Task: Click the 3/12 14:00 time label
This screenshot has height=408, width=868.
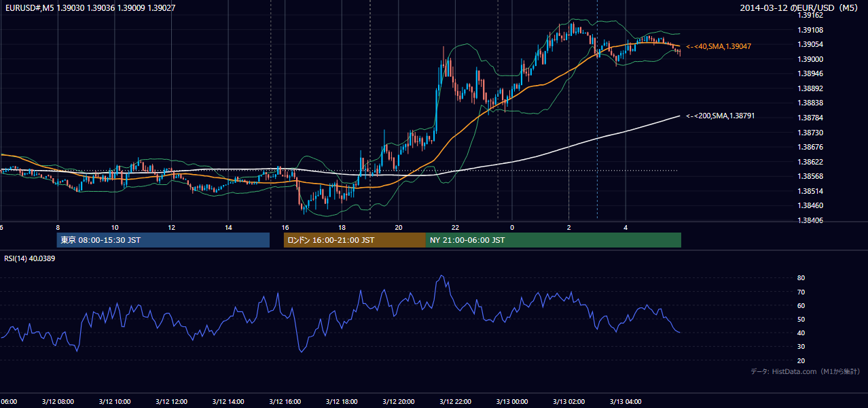Action: pyautogui.click(x=228, y=402)
